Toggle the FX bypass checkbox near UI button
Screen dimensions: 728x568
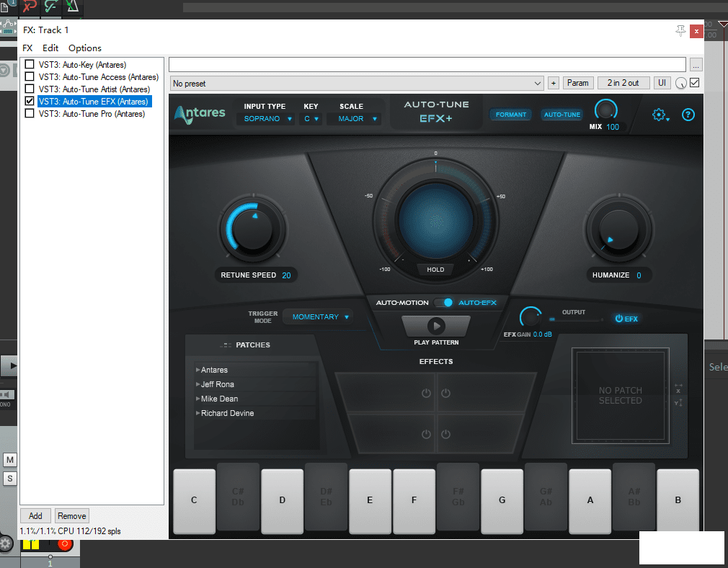tap(695, 83)
